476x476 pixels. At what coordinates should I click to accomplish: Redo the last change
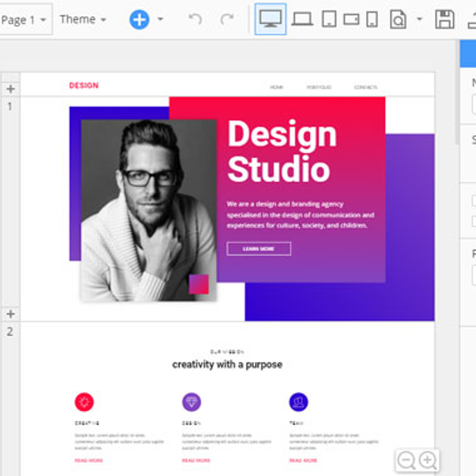click(226, 19)
